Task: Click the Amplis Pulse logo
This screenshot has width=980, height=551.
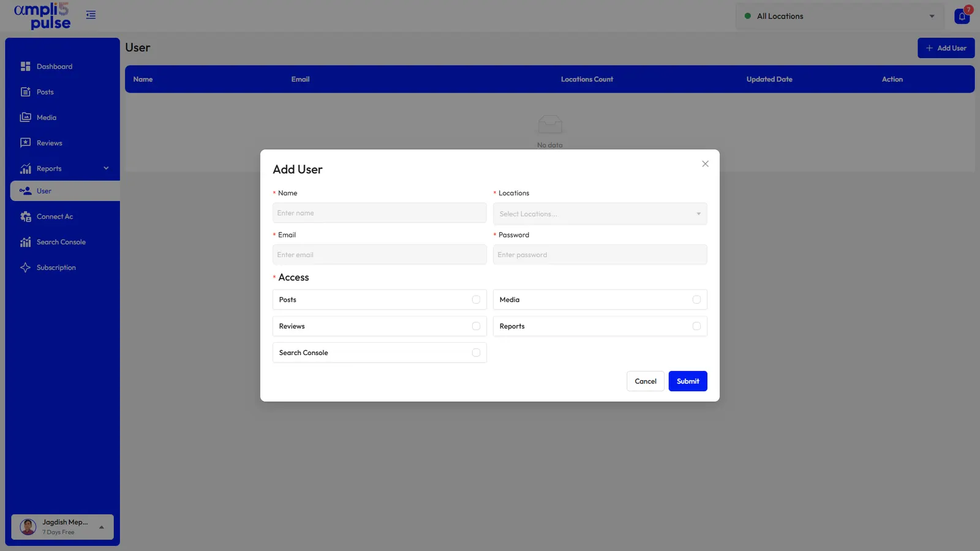Action: pos(42,16)
